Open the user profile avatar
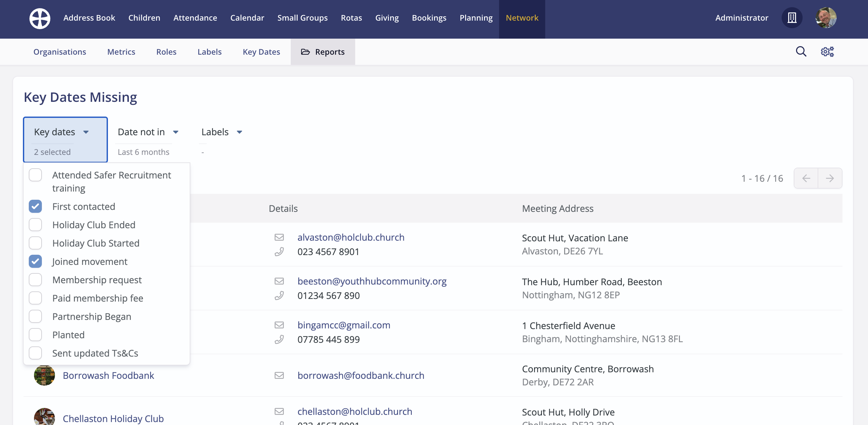This screenshot has width=868, height=425. [826, 18]
